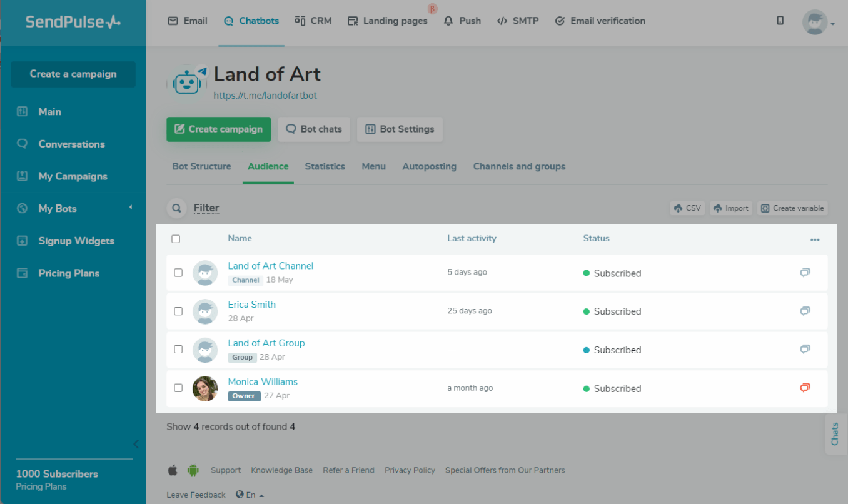Image resolution: width=848 pixels, height=504 pixels.
Task: Collapse the left sidebar with arrow
Action: [x=136, y=445]
